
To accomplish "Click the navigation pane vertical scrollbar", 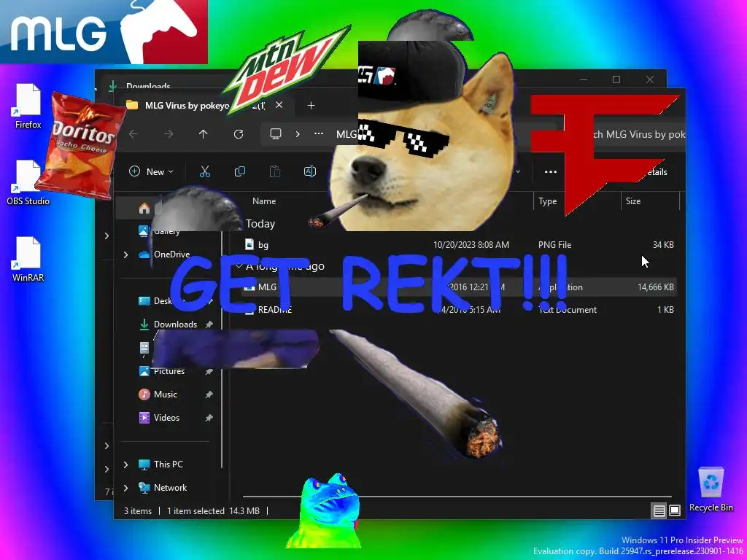I will click(222, 350).
